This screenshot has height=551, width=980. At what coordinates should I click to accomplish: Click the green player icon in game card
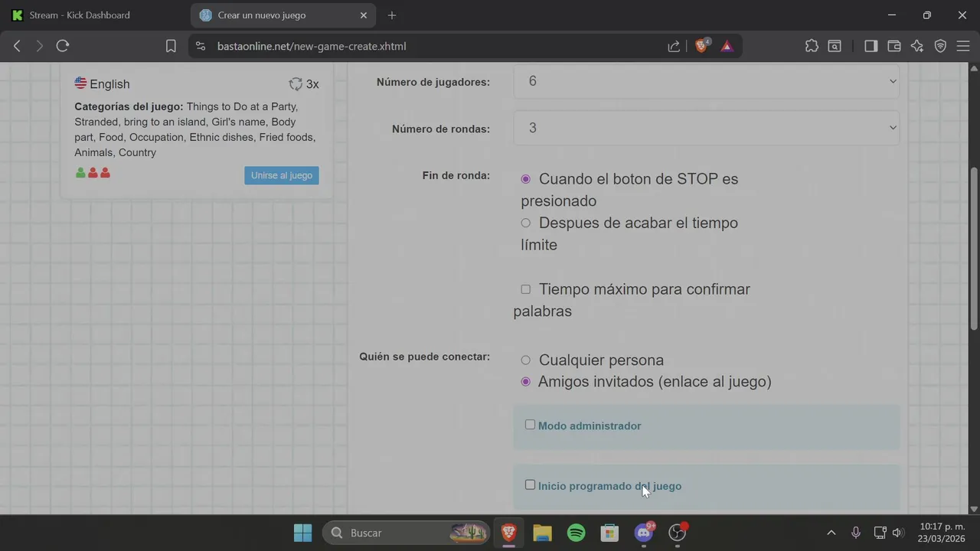point(80,173)
